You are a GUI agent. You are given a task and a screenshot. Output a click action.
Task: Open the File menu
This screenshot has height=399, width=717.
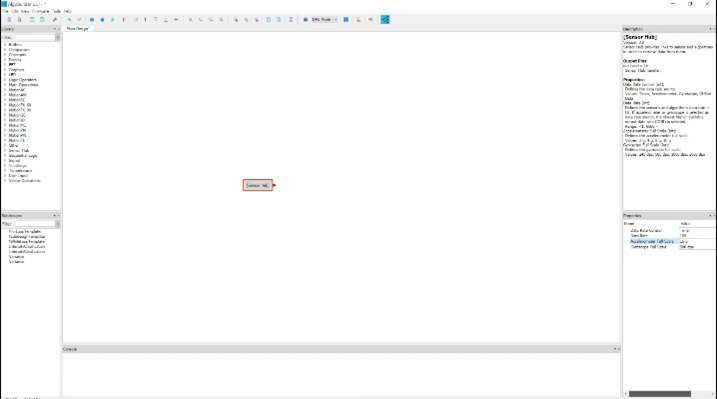point(5,11)
